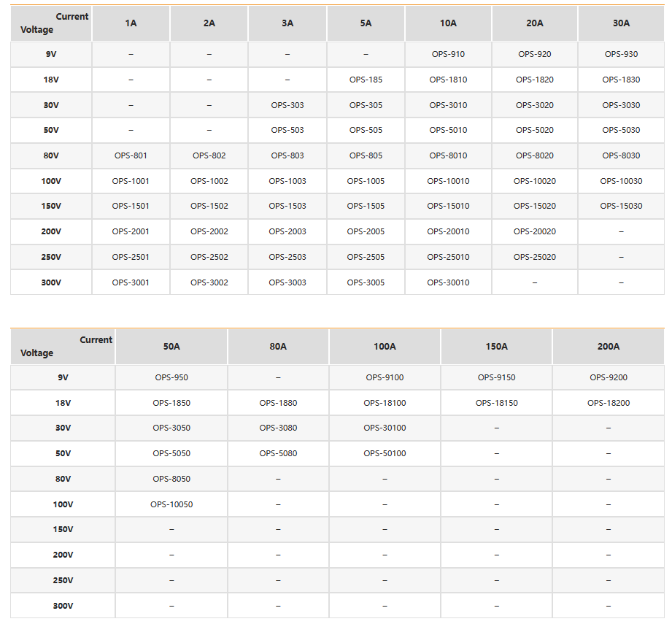Select model OPS-20020
Image resolution: width=672 pixels, height=635 pixels.
[534, 231]
